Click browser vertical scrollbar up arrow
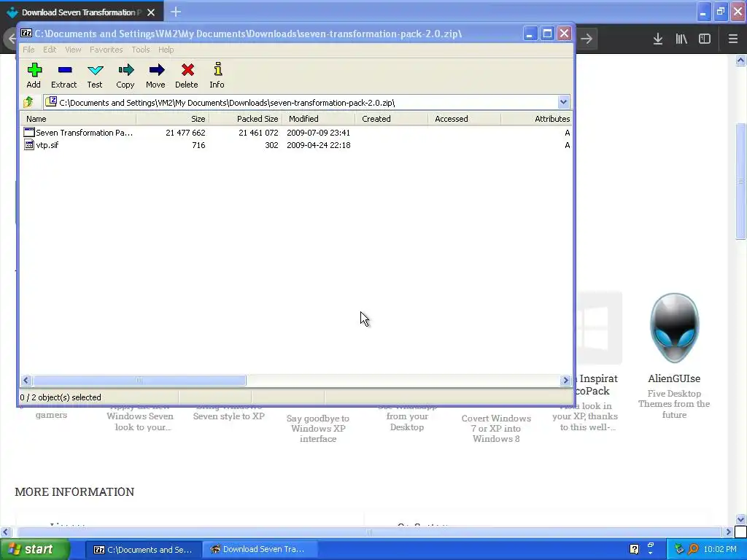The image size is (747, 560). (740, 60)
